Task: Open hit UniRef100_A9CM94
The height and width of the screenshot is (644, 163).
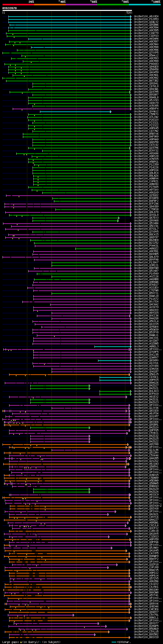Action: 146,28
